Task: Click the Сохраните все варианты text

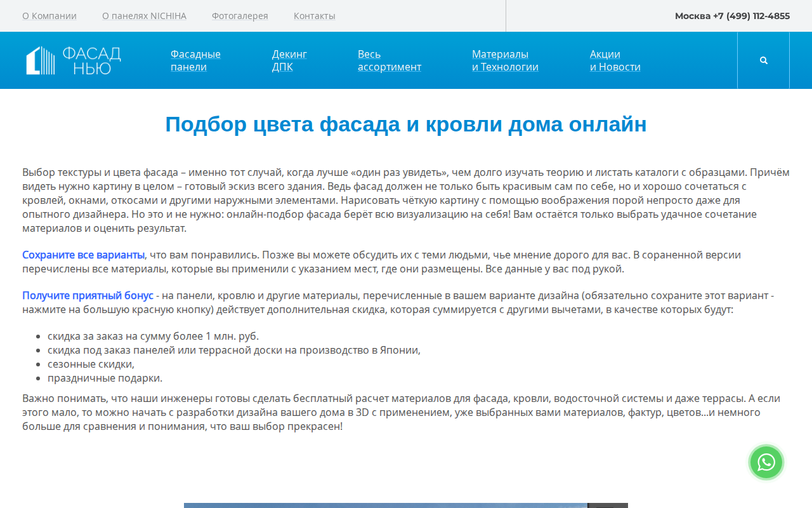Action: (x=84, y=255)
